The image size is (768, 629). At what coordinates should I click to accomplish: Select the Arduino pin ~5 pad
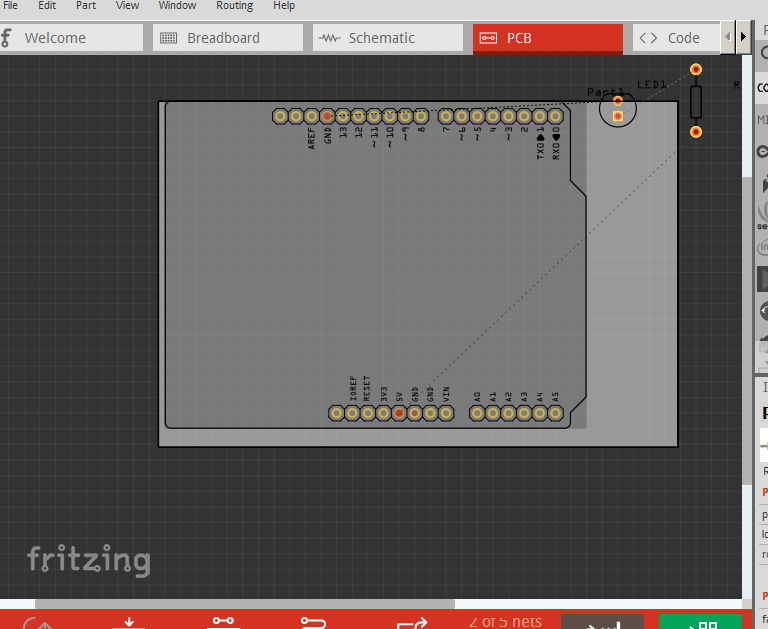pos(477,117)
